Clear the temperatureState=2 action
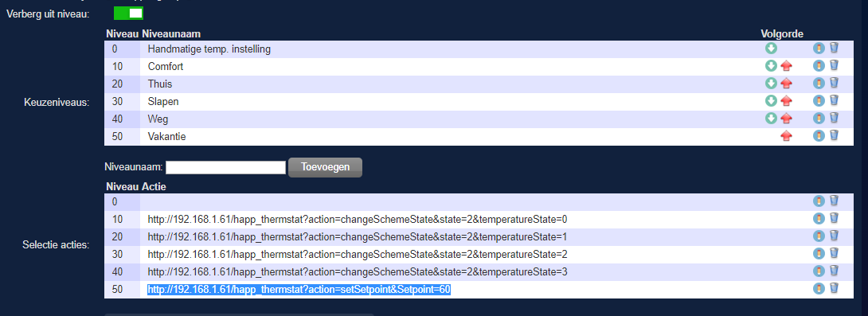This screenshot has height=316, width=868. tap(835, 253)
